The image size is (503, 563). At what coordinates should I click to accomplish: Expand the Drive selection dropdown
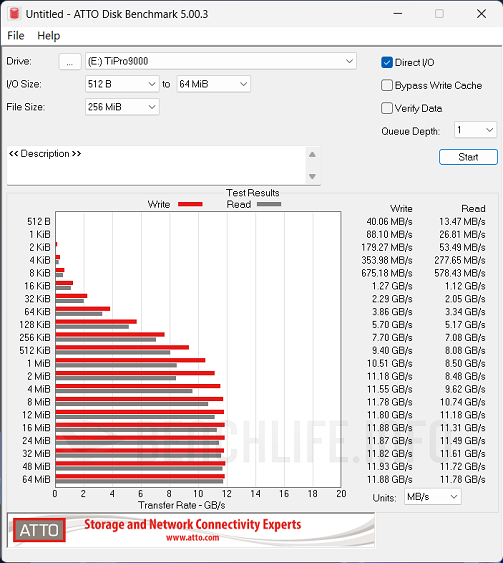(221, 61)
